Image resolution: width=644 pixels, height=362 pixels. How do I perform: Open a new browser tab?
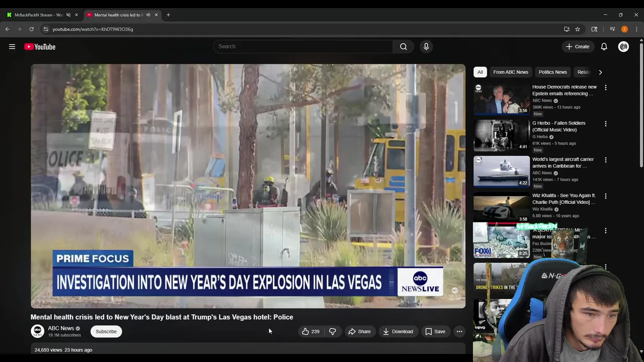(x=168, y=15)
